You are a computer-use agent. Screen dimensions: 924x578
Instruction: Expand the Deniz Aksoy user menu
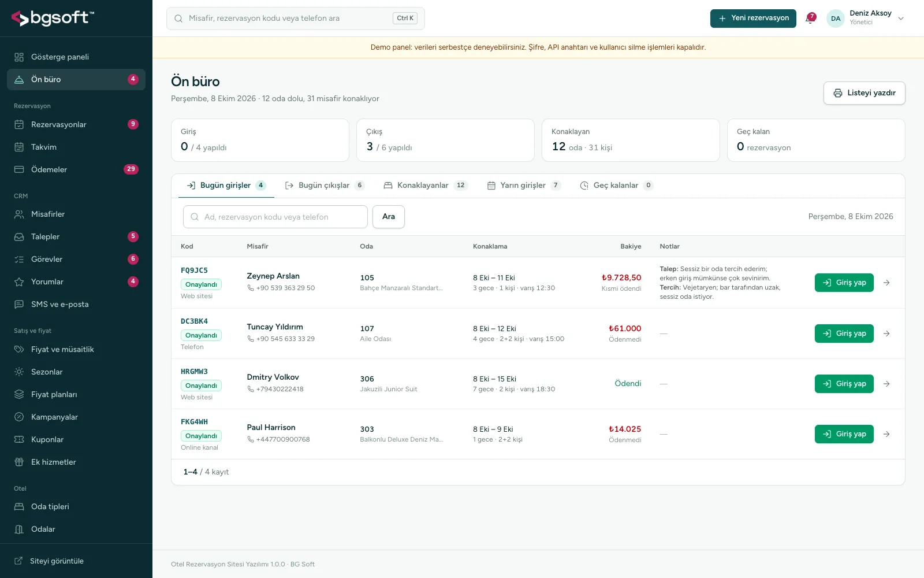866,18
